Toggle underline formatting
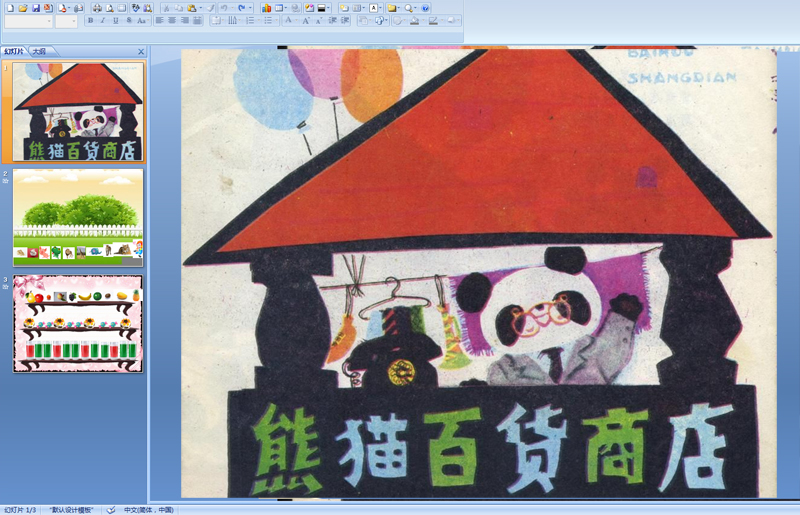 115,20
